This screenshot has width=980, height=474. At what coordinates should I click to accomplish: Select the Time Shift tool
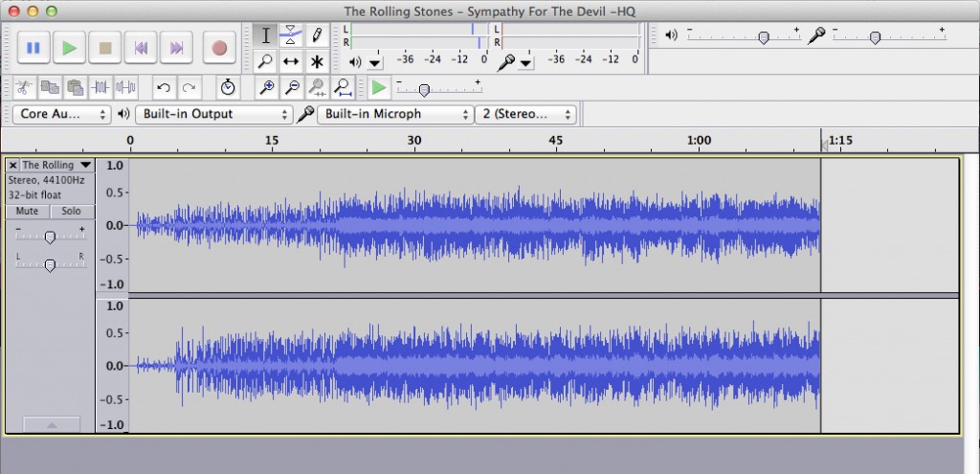tap(291, 61)
